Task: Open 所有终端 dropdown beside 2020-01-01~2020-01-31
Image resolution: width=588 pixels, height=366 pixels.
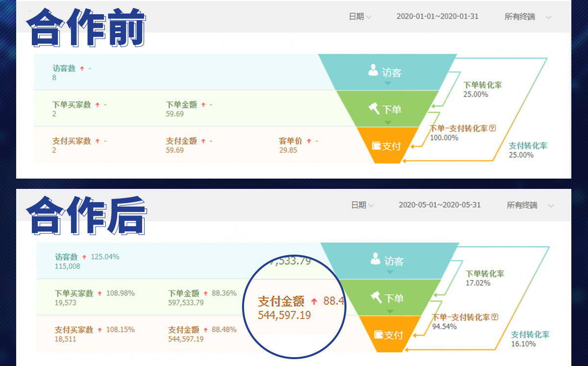Action: [528, 17]
